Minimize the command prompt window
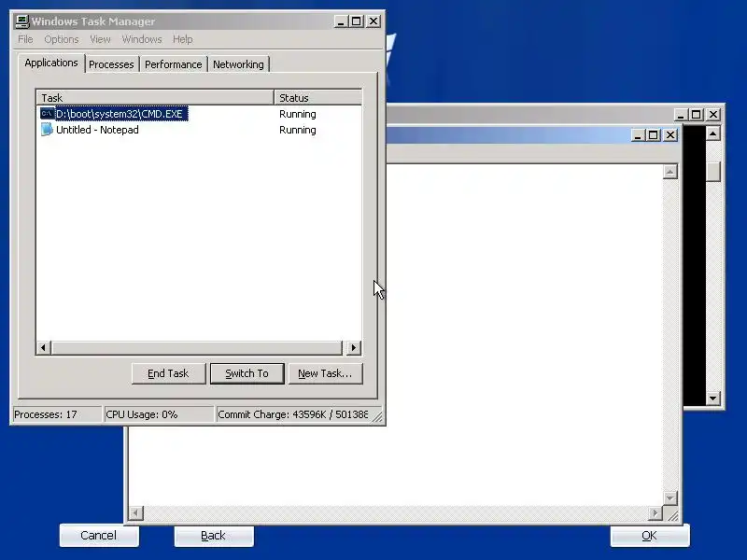This screenshot has height=560, width=747. (681, 115)
